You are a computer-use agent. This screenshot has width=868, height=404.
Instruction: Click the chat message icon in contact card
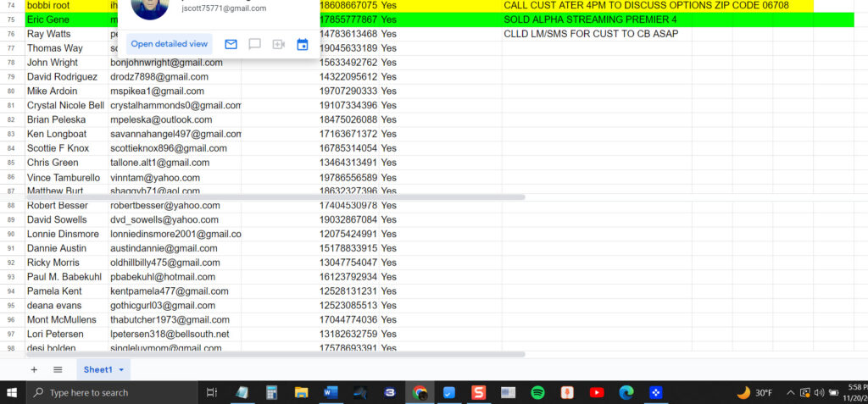(x=254, y=44)
